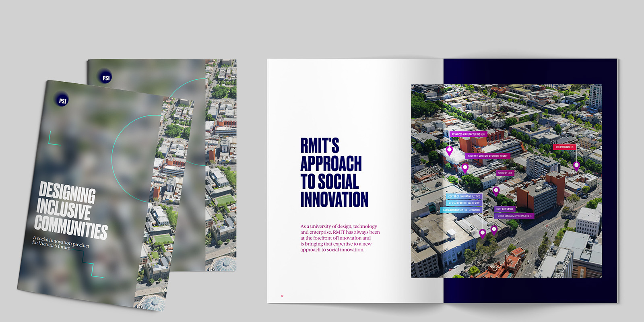Click the aerial precinct photo in the open spread
Image resolution: width=644 pixels, height=322 pixels.
[506, 181]
